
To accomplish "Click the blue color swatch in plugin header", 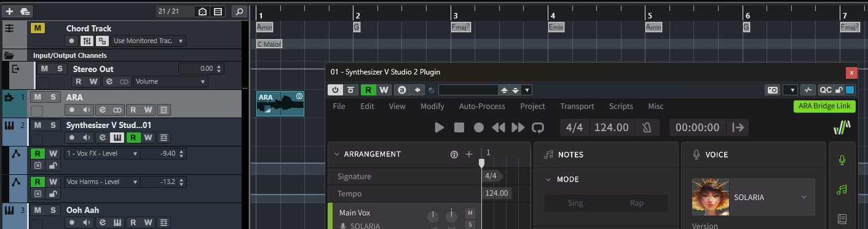I will pyautogui.click(x=850, y=90).
